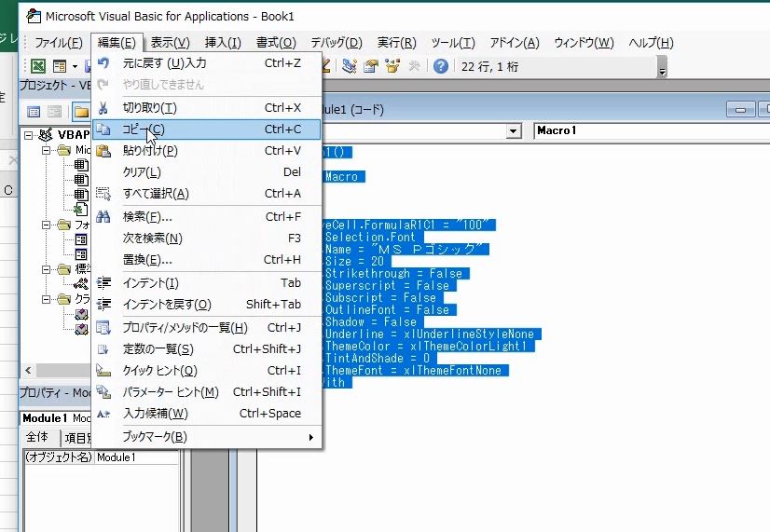Click the first worksheet item in project tree
This screenshot has width=770, height=532.
pos(80,165)
